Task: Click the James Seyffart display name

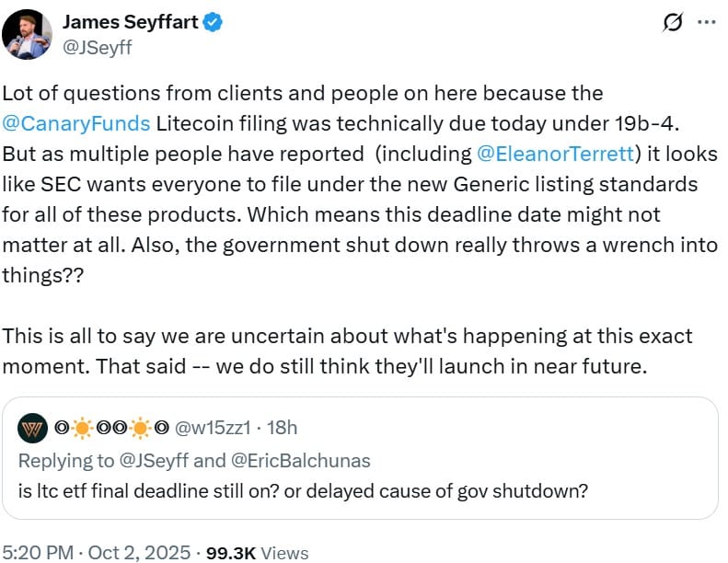Action: point(130,22)
